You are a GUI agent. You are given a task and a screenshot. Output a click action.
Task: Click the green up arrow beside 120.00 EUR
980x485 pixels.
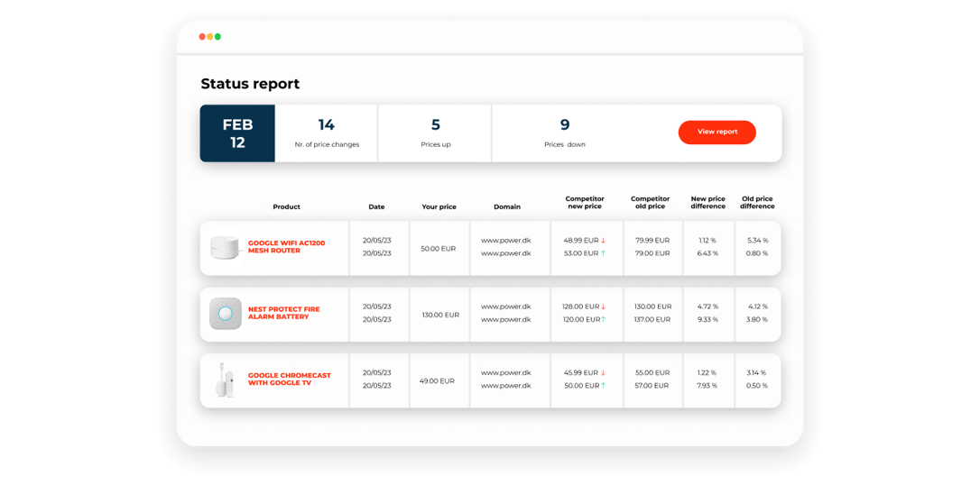pyautogui.click(x=604, y=320)
